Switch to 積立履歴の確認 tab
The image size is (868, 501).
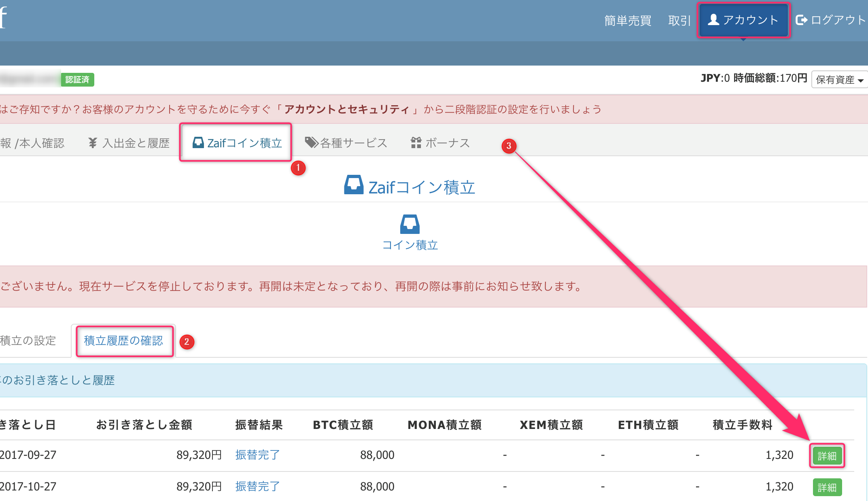tap(123, 341)
